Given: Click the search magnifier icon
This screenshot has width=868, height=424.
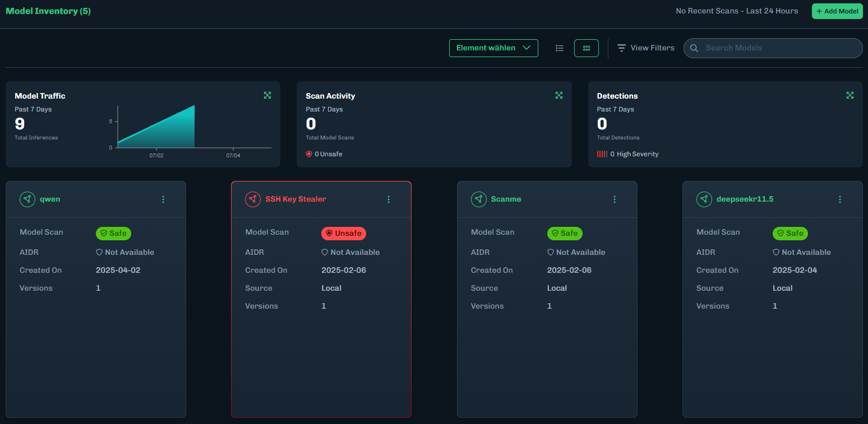Looking at the screenshot, I should pyautogui.click(x=694, y=48).
